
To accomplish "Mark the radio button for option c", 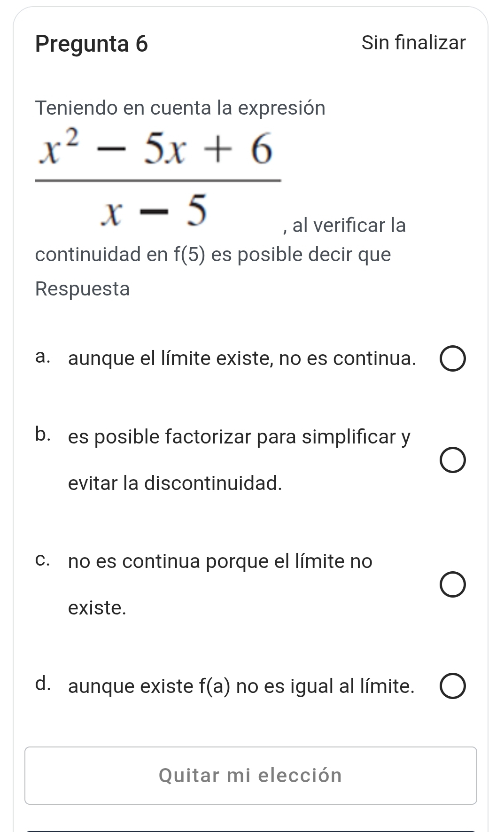I will click(453, 585).
